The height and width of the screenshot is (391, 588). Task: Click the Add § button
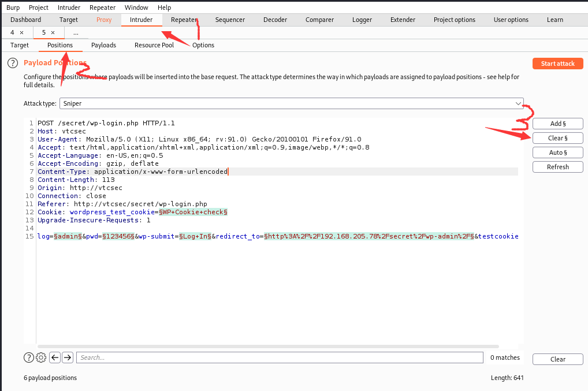pyautogui.click(x=557, y=124)
